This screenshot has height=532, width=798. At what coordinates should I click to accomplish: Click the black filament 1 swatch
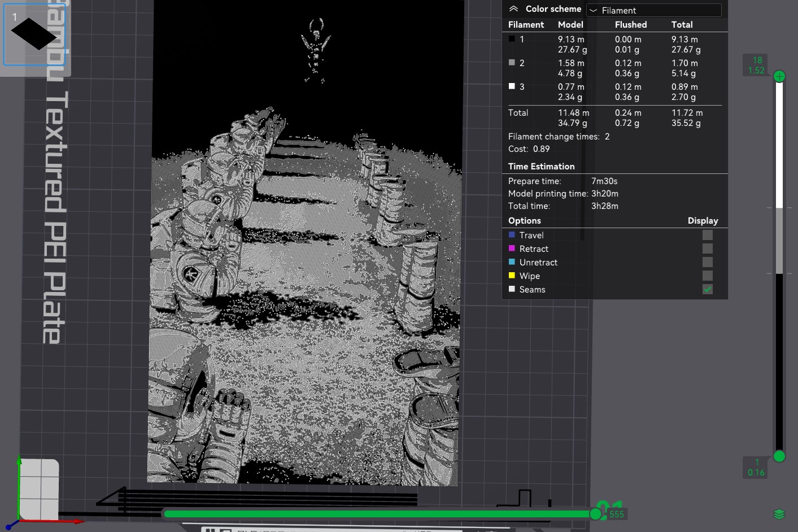pyautogui.click(x=512, y=39)
